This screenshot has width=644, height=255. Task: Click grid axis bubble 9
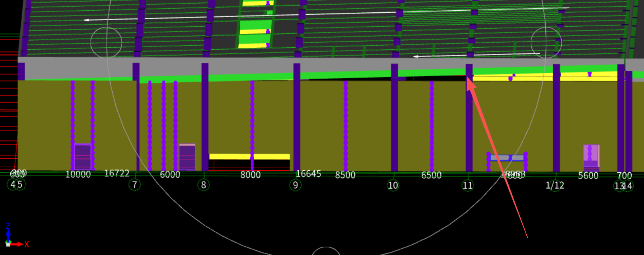click(x=295, y=185)
